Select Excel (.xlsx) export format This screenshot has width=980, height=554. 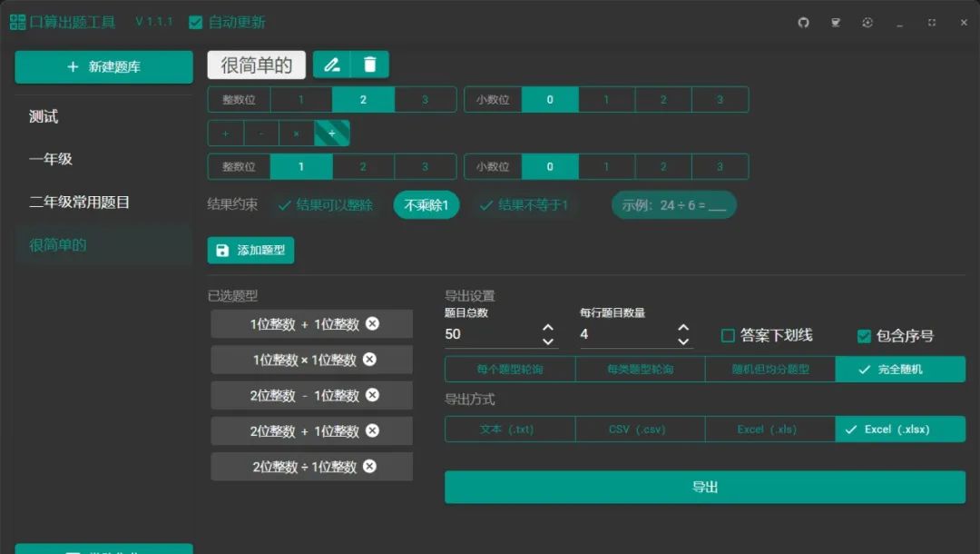click(900, 430)
